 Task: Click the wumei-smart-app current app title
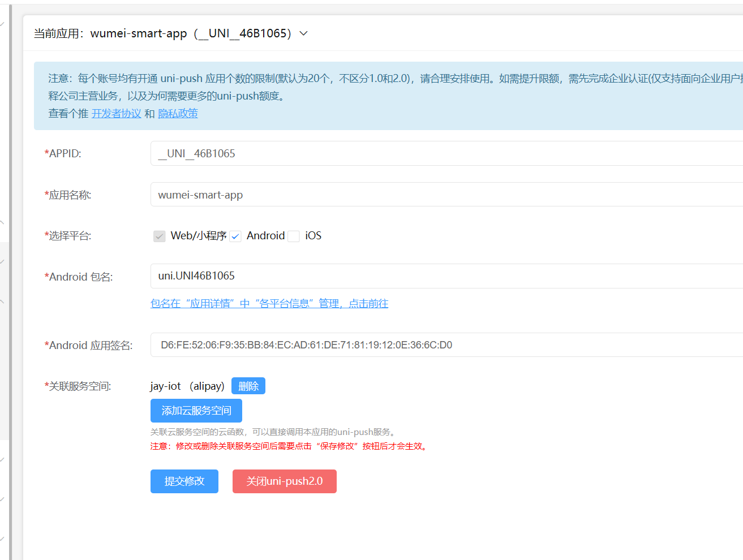pos(139,33)
